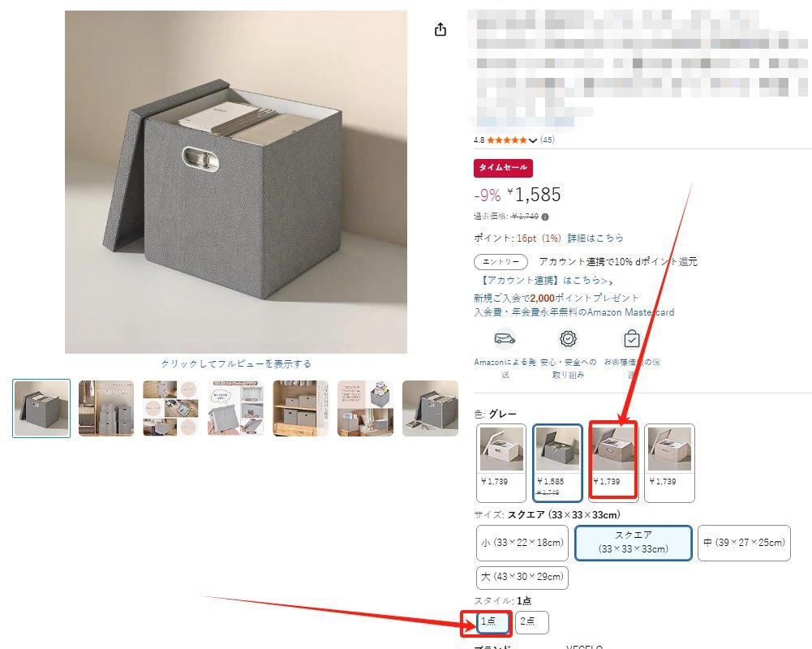Open the wardrobe thumbnail with stacked boxes
This screenshot has width=812, height=649.
(x=106, y=408)
